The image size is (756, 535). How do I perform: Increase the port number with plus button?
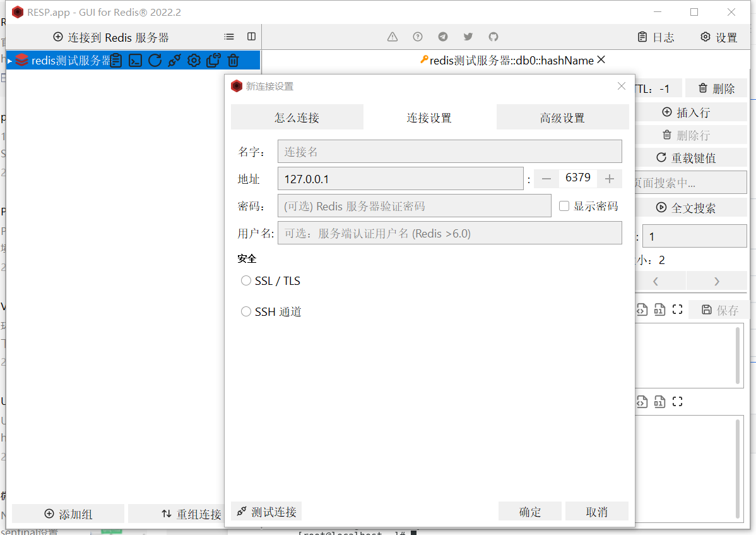(x=610, y=179)
